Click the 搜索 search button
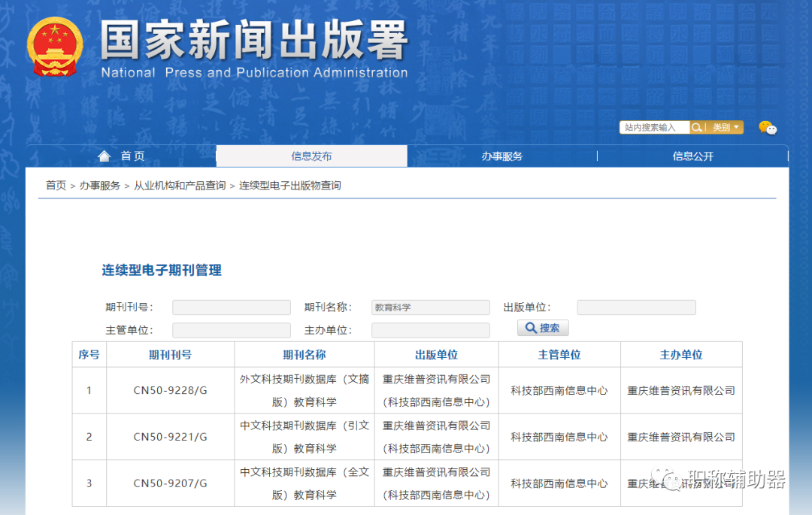Screen dimensions: 812x515 [543, 327]
